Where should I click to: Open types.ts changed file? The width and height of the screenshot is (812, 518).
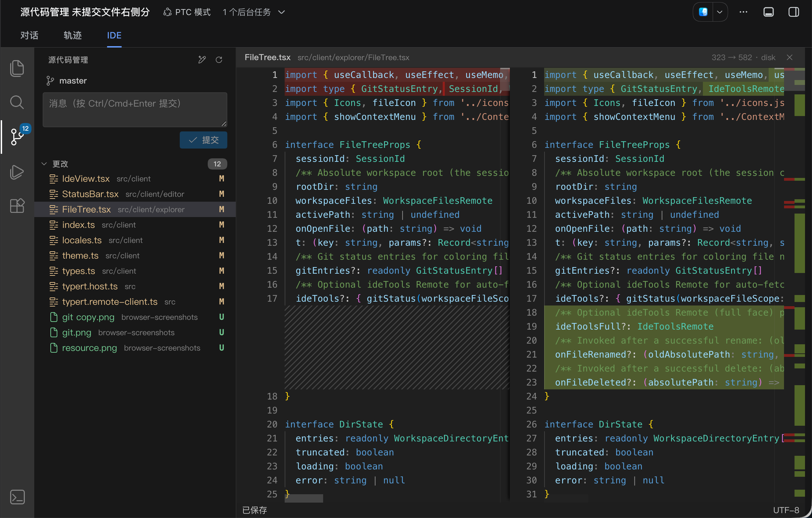[x=135, y=271]
